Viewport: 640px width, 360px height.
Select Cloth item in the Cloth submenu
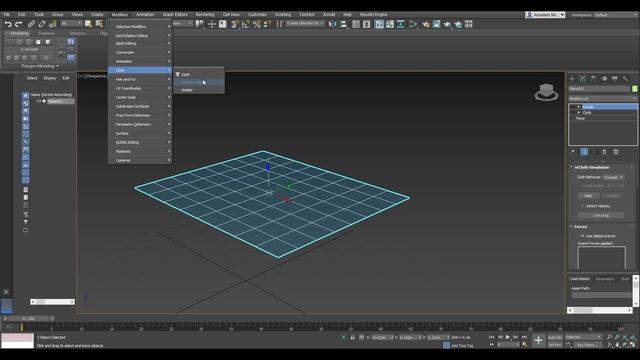[x=199, y=75]
